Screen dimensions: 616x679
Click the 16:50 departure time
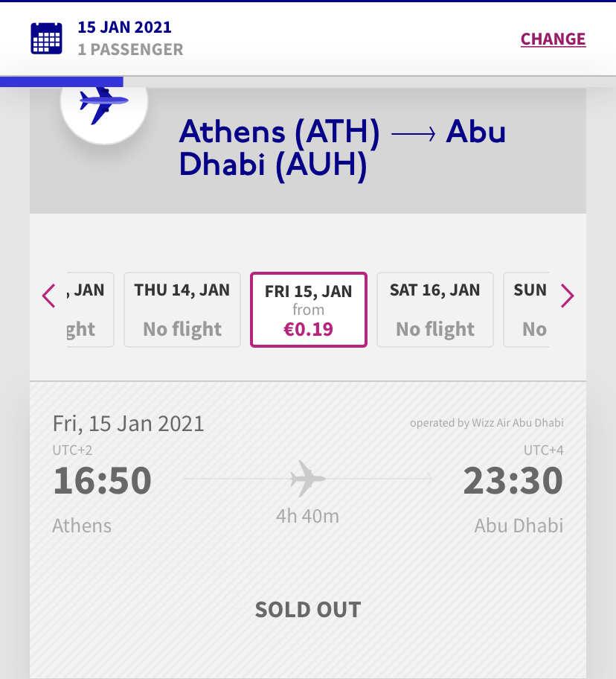pyautogui.click(x=103, y=481)
